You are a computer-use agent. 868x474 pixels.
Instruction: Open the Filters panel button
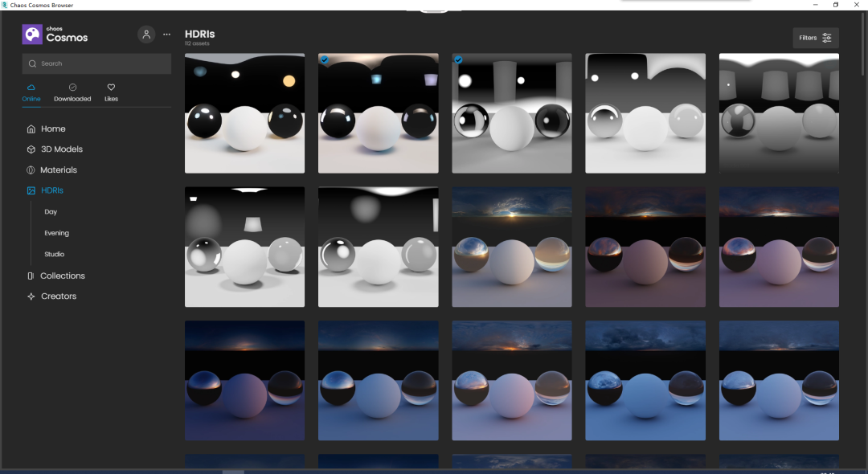click(x=816, y=38)
